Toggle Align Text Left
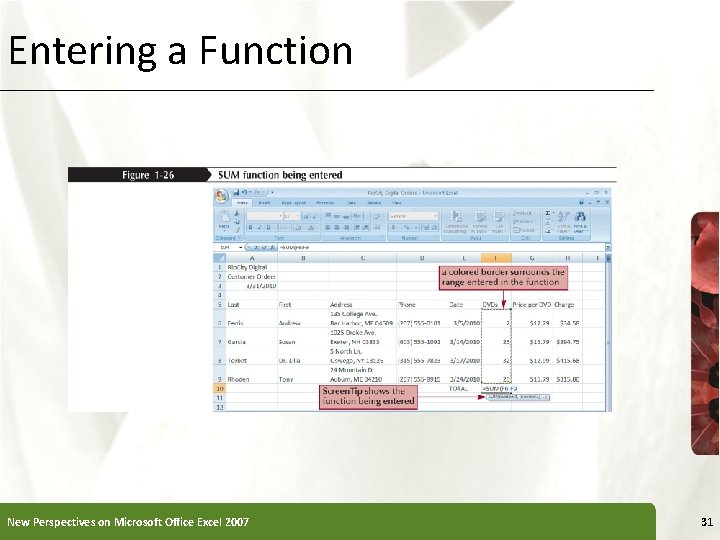 tap(329, 227)
